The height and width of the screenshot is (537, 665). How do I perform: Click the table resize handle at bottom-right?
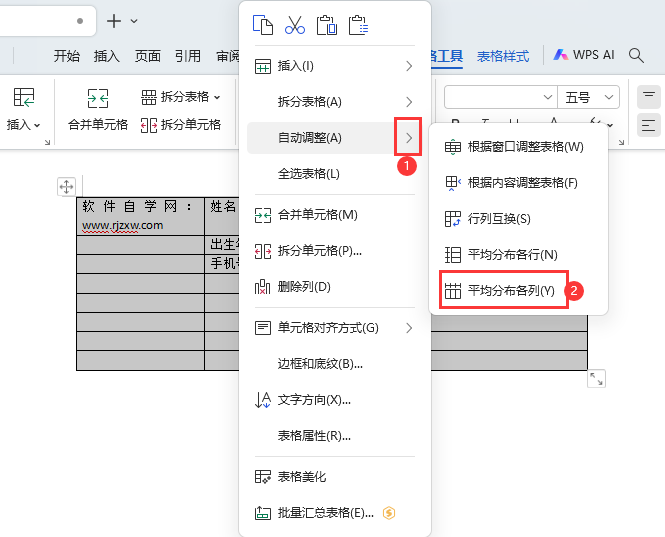click(x=596, y=378)
